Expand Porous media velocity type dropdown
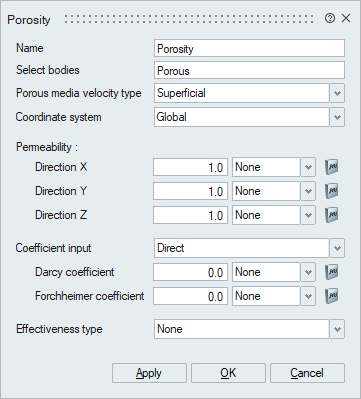361x399 pixels. point(337,93)
